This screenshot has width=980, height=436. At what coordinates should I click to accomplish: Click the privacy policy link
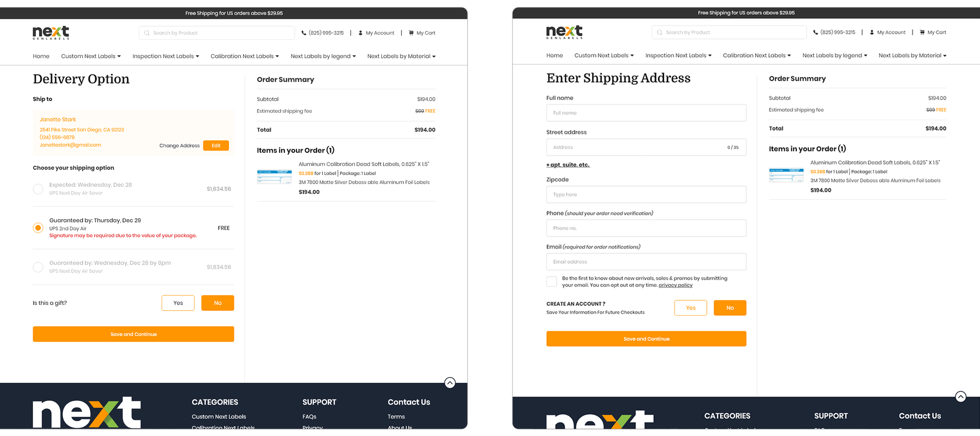point(675,285)
